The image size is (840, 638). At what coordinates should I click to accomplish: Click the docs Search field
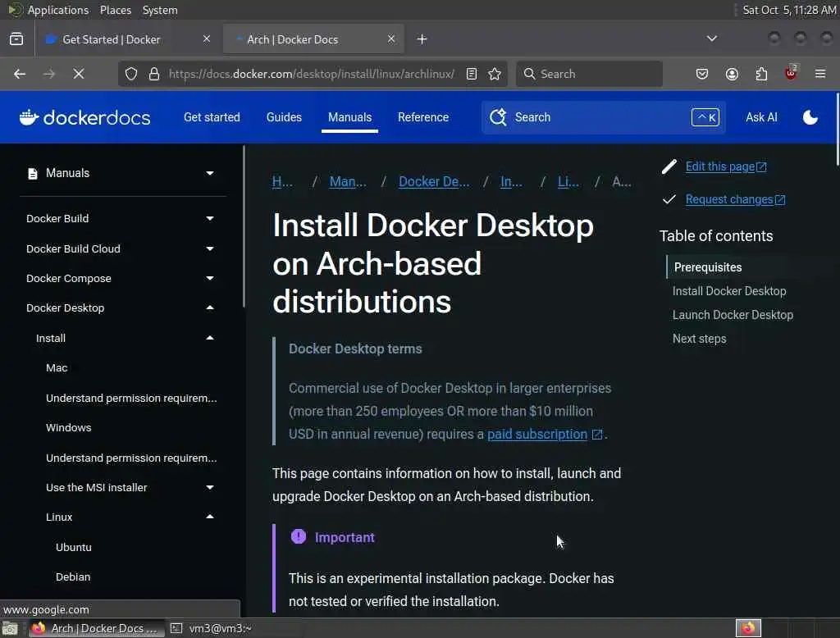pyautogui.click(x=603, y=117)
